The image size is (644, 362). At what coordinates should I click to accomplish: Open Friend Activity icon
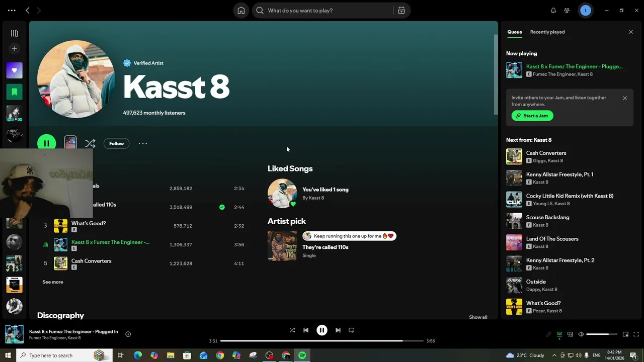coord(567,11)
